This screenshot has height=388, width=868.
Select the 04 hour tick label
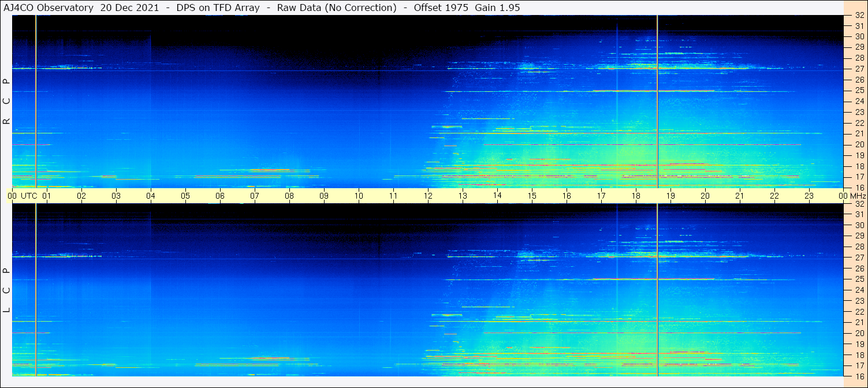click(151, 196)
